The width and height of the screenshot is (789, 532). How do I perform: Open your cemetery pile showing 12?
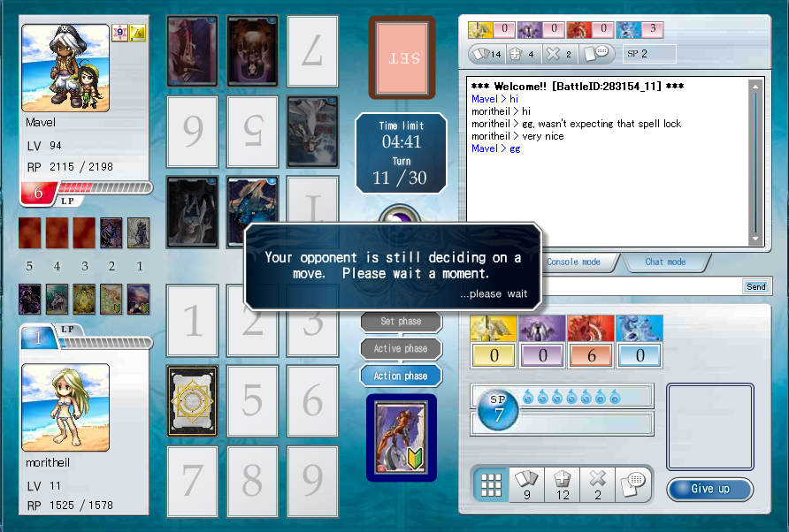pos(562,484)
